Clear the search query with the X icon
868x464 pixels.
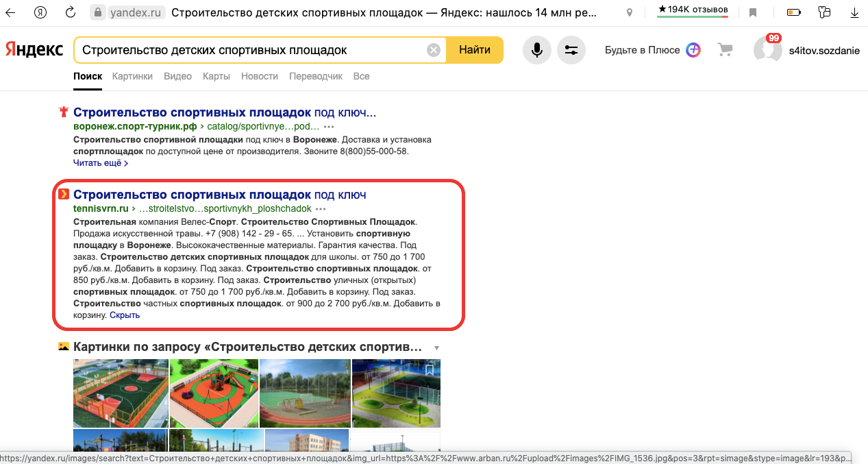click(x=433, y=49)
